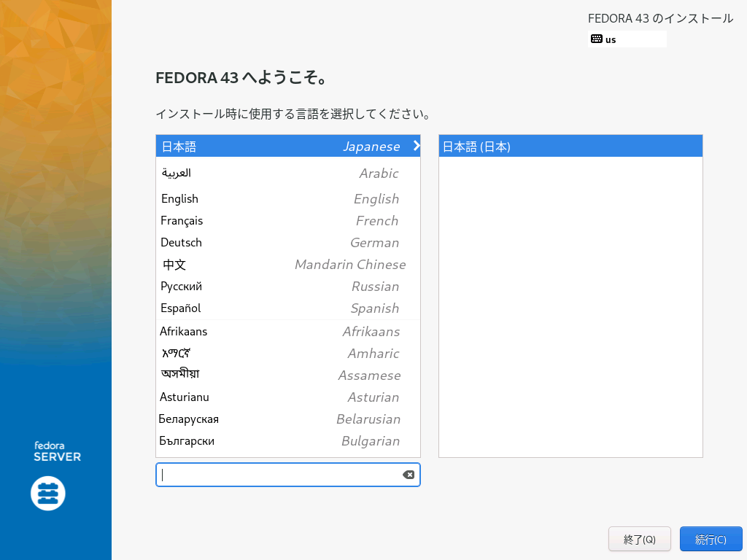Screen dimensions: 747x560
Task: Select the 日本語 (日本) locale
Action: (570, 147)
